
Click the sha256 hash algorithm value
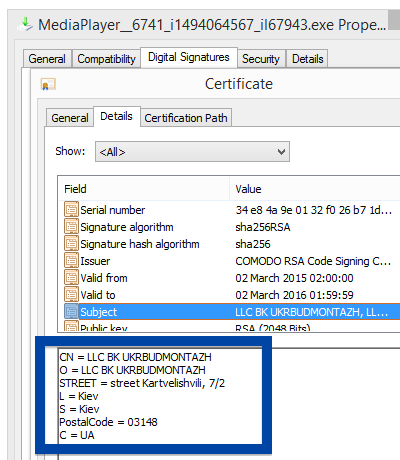coord(253,244)
